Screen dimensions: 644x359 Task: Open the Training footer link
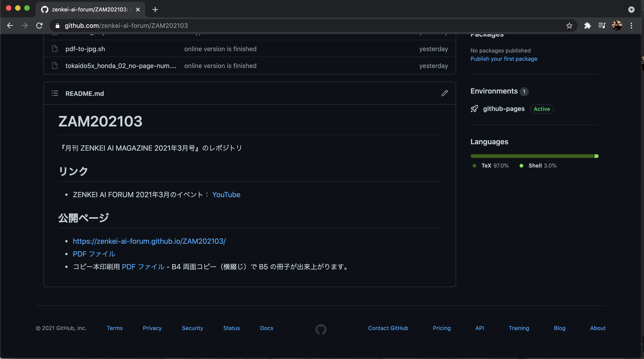click(519, 328)
